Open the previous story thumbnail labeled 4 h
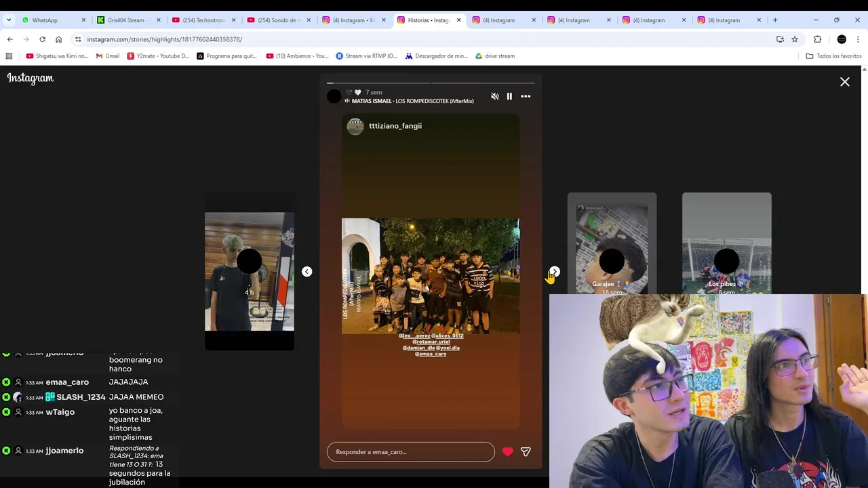The width and height of the screenshot is (868, 488). 250,271
